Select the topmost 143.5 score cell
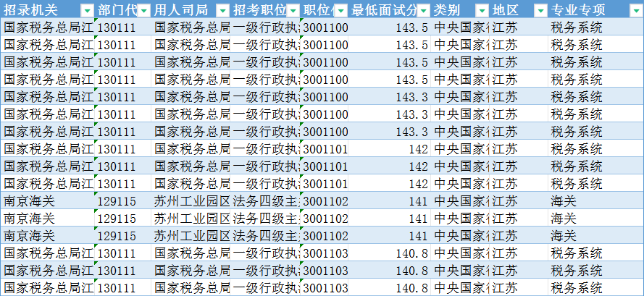 pos(390,28)
